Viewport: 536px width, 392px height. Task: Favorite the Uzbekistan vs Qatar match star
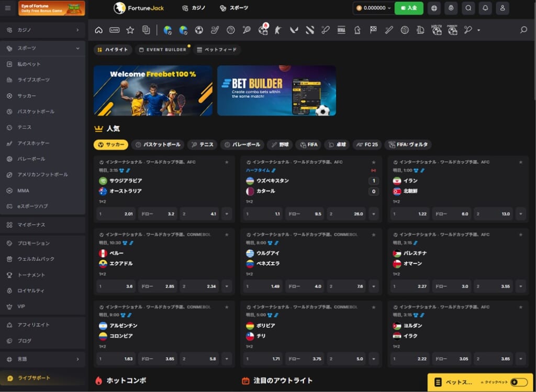tap(374, 162)
